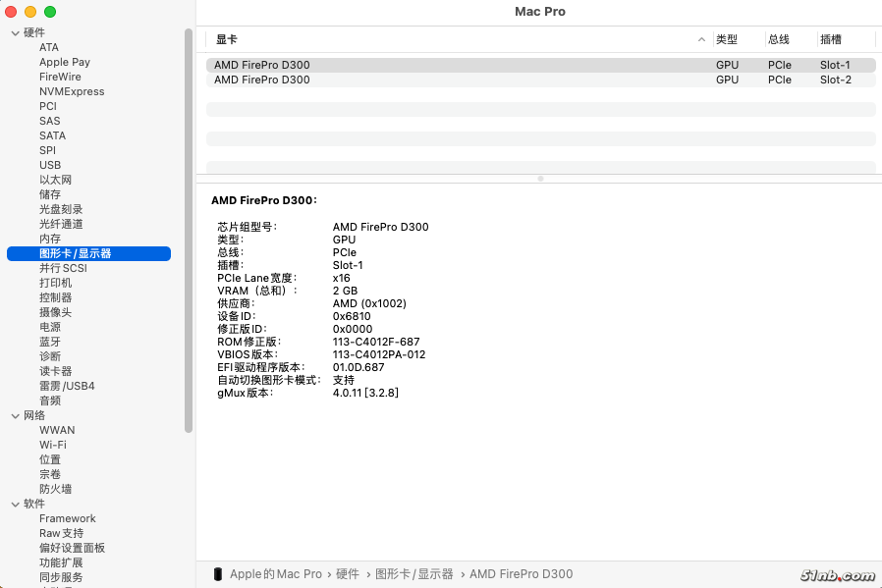Select 内存 in the sidebar

pos(50,239)
